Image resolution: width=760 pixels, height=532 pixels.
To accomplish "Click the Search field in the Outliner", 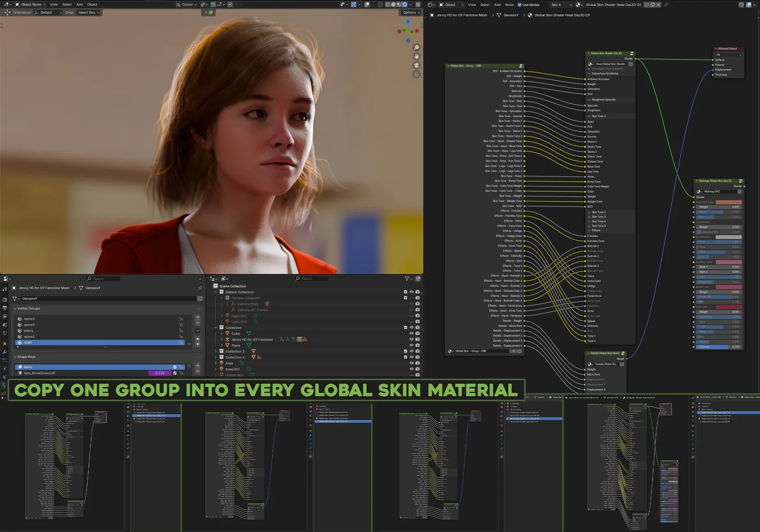I will pyautogui.click(x=312, y=279).
